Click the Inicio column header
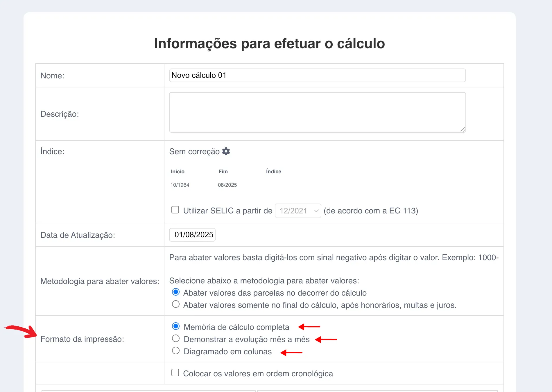Image resolution: width=552 pixels, height=392 pixels. pyautogui.click(x=178, y=172)
